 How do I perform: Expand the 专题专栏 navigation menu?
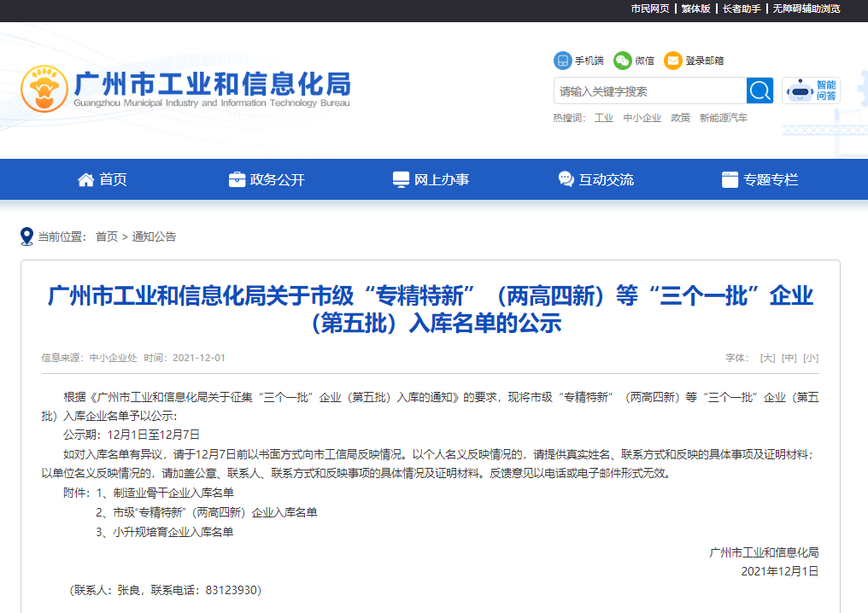point(759,180)
